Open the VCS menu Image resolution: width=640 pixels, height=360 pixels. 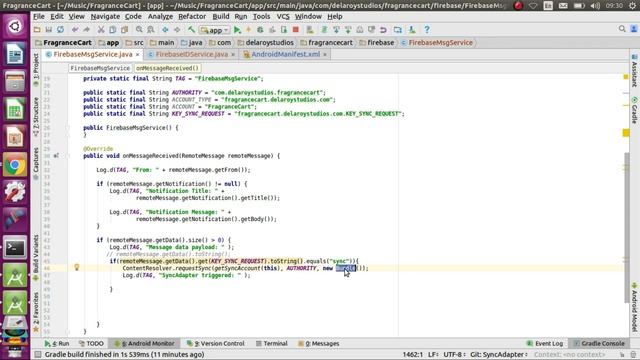point(283,16)
